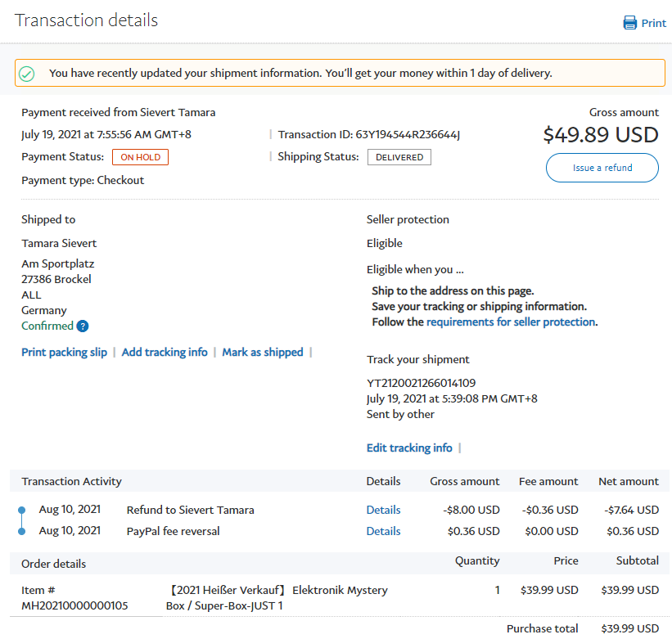Click tracking number YT2120021266014109
This screenshot has height=639, width=672.
421,383
